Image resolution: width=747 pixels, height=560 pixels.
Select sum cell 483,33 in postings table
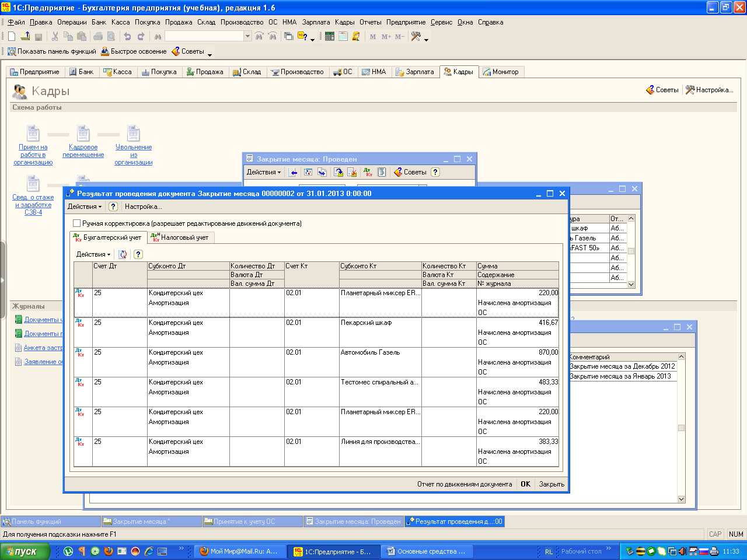coord(518,382)
